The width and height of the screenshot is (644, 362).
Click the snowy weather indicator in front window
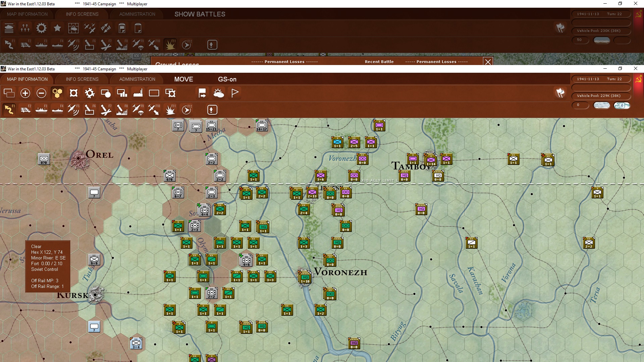pos(602,105)
